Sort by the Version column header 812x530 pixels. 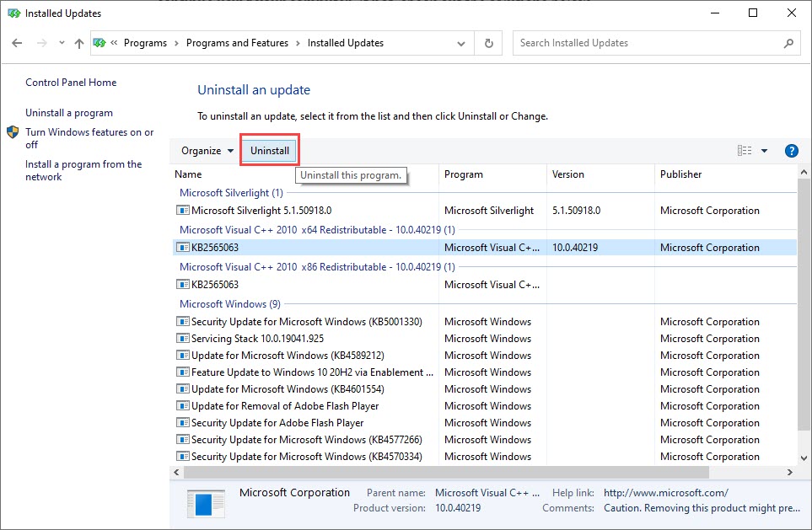click(x=568, y=174)
